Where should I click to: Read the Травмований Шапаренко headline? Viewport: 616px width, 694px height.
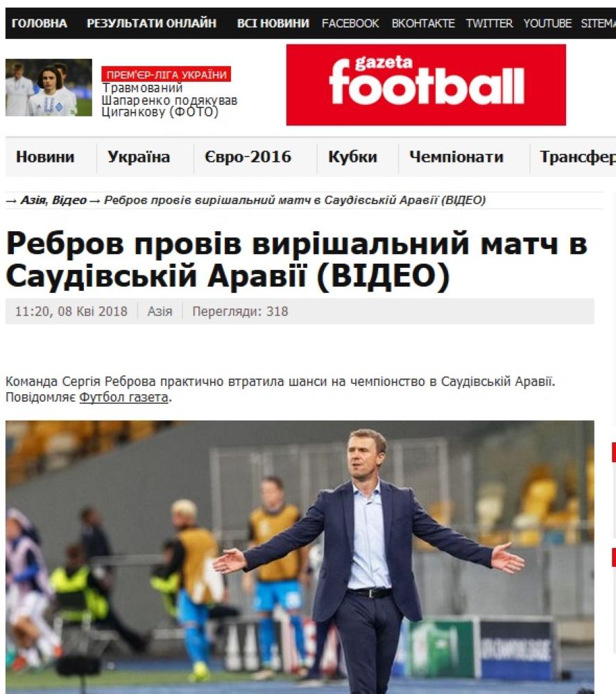(169, 100)
